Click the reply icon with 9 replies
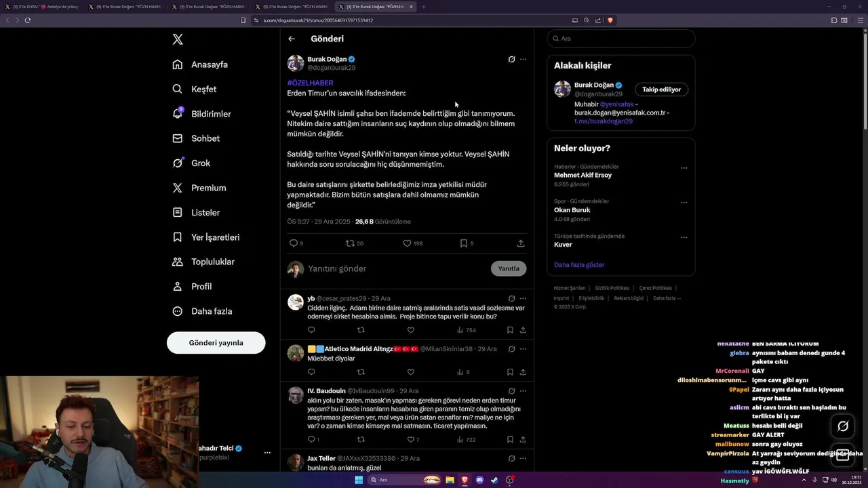 pos(294,243)
